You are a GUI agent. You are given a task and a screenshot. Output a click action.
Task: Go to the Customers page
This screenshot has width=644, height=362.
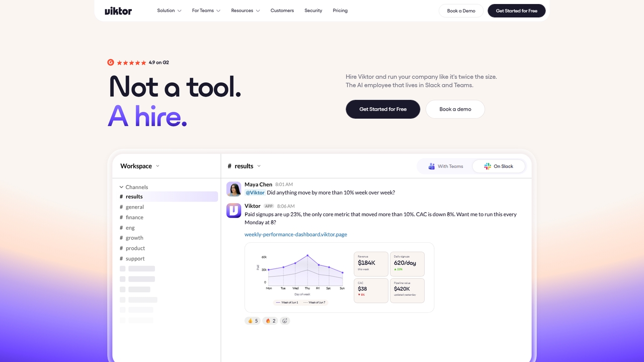click(282, 11)
